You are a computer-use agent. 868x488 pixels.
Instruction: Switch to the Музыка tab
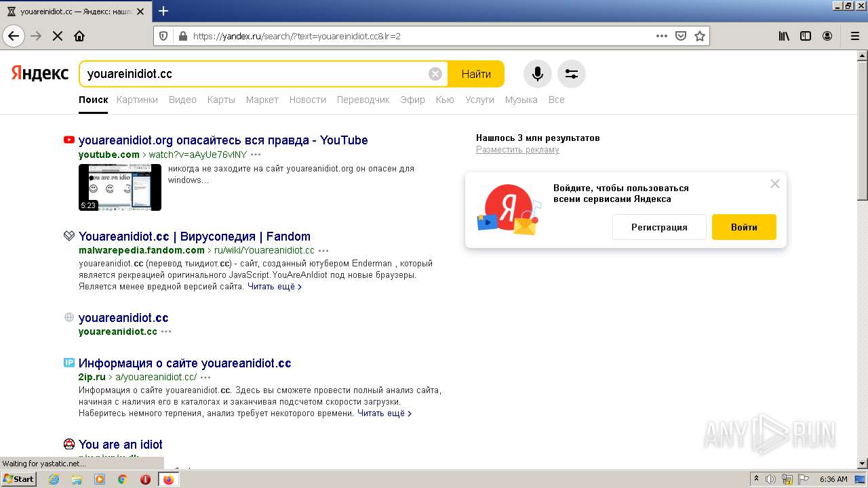point(521,100)
